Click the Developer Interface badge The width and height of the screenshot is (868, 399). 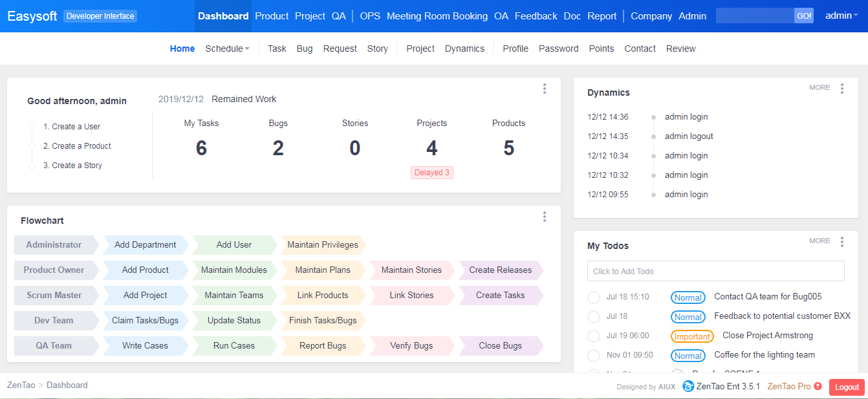point(100,16)
